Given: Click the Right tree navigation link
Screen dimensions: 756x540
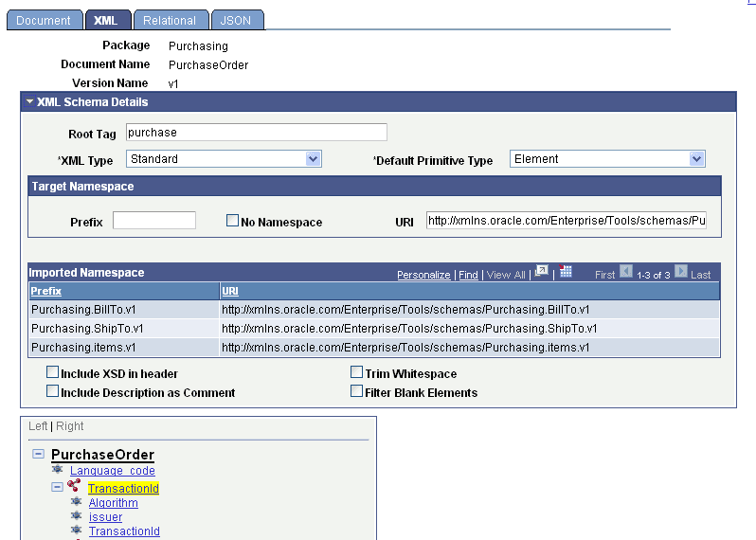Looking at the screenshot, I should pos(70,426).
